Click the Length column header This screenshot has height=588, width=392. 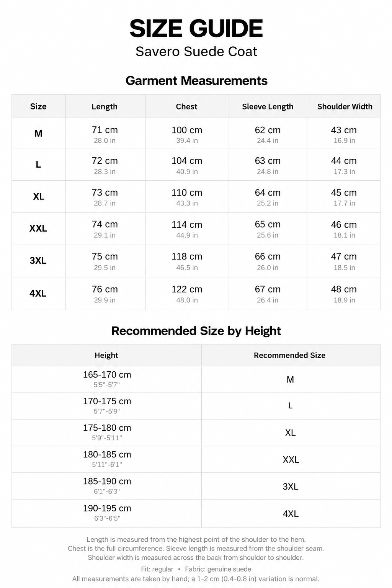pos(105,106)
